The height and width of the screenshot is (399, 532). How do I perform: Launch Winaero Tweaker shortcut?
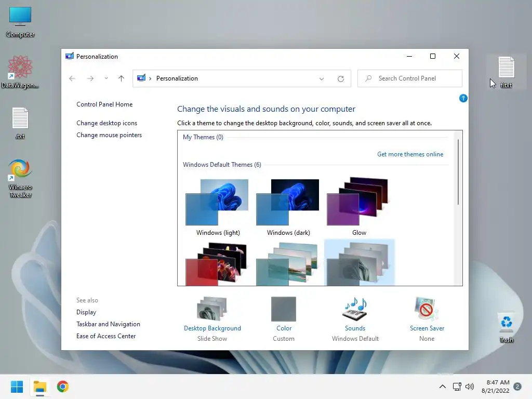click(x=20, y=179)
